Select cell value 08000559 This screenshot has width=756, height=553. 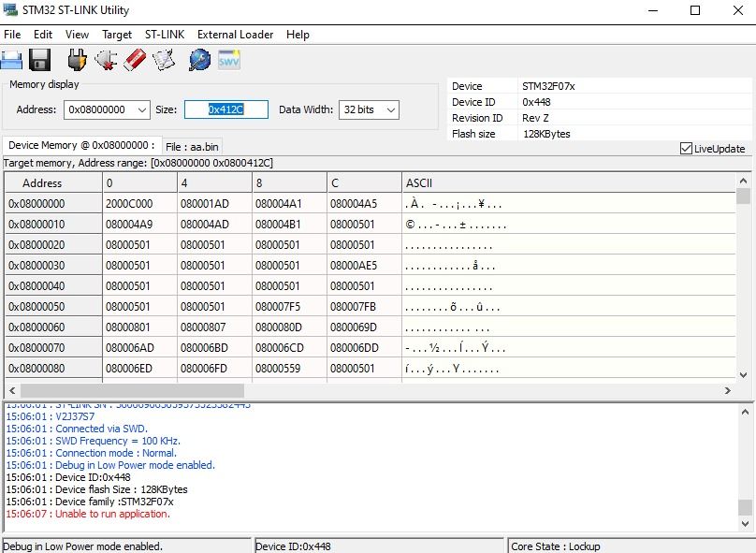pos(289,369)
